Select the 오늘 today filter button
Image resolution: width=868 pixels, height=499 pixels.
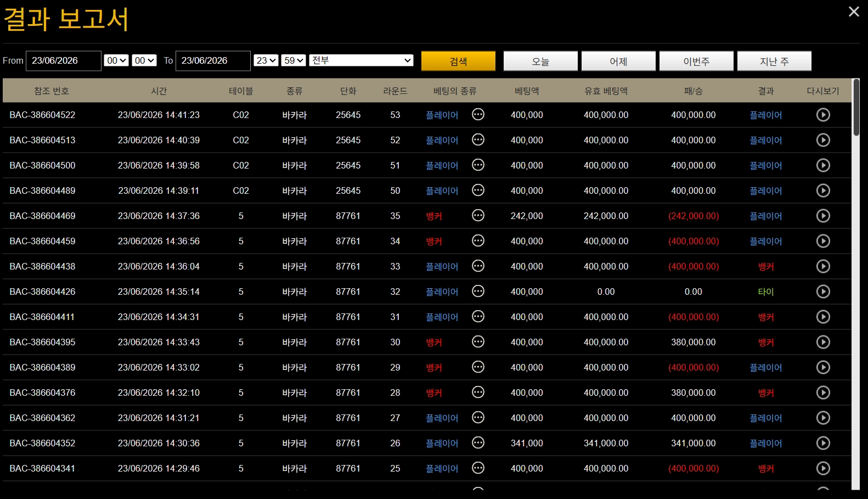click(540, 61)
